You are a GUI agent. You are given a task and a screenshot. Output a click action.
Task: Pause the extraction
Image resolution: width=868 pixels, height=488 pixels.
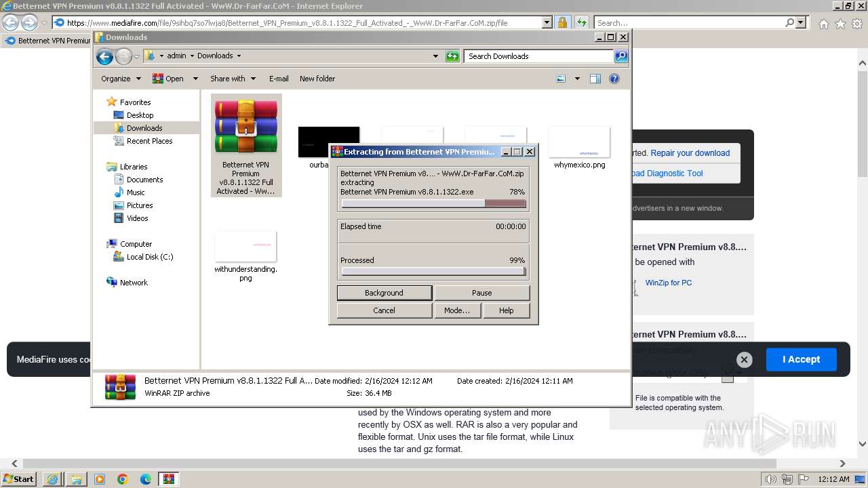[x=481, y=293]
